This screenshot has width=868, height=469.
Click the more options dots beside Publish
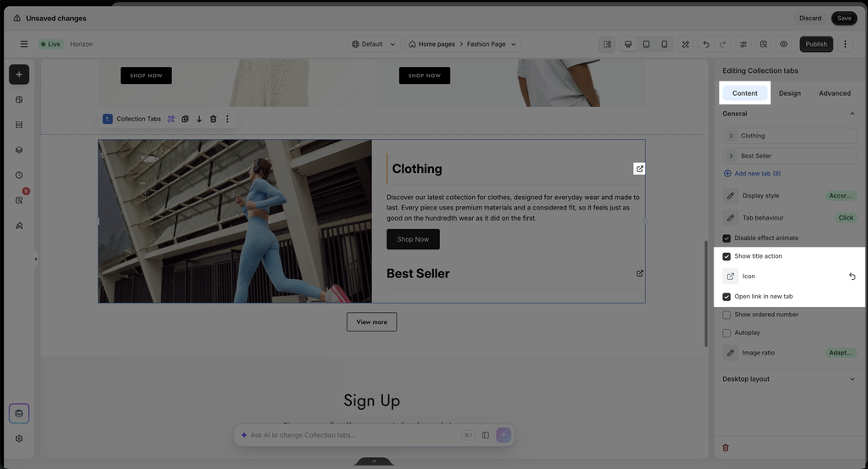click(845, 44)
